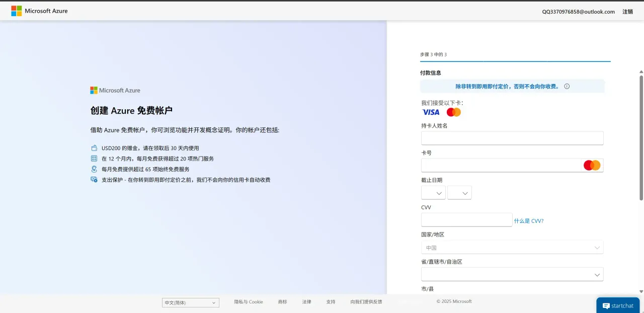Open the expiration year dropdown
644x313 pixels.
[459, 193]
